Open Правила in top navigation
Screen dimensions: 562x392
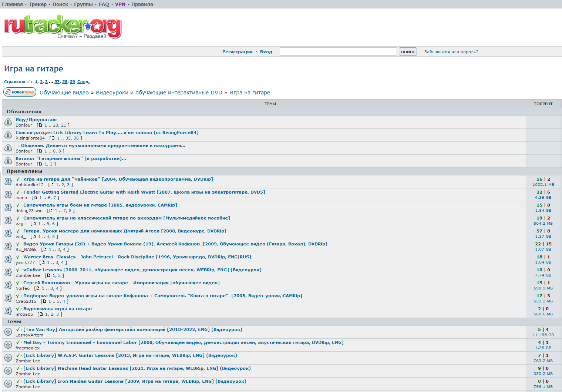(x=142, y=4)
